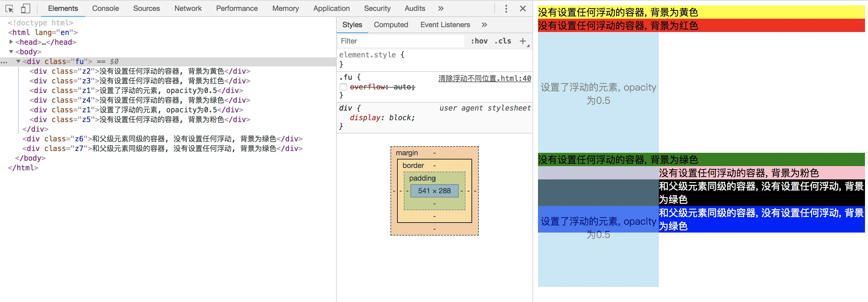Click the margin region label in box model
Viewport: 868px width, 302px height.
[x=407, y=153]
